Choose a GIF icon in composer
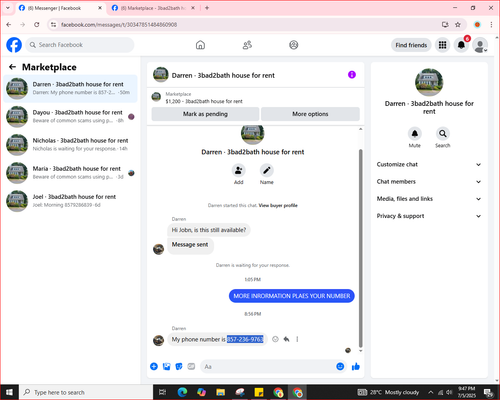This screenshot has width=500, height=400. pyautogui.click(x=191, y=367)
